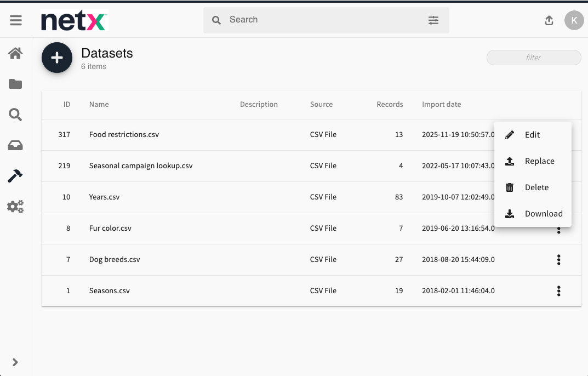Open the inbox tray sidebar icon
588x376 pixels.
point(15,145)
